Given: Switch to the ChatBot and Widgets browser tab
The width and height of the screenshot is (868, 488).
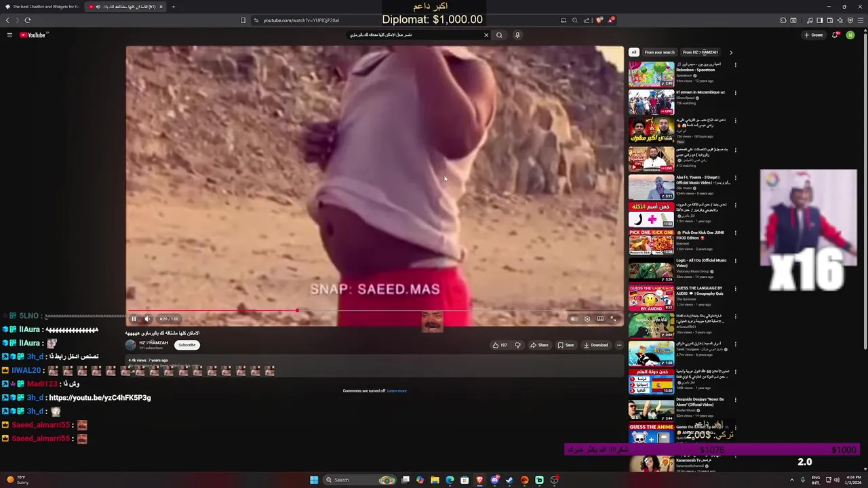Looking at the screenshot, I should 43,7.
